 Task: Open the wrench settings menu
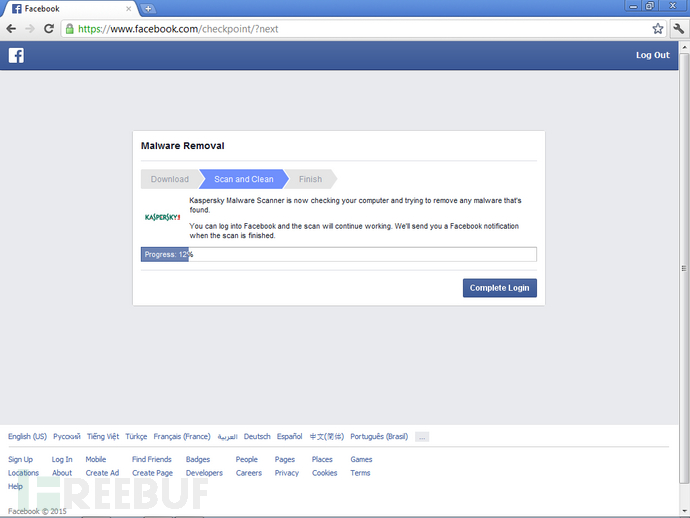point(679,29)
